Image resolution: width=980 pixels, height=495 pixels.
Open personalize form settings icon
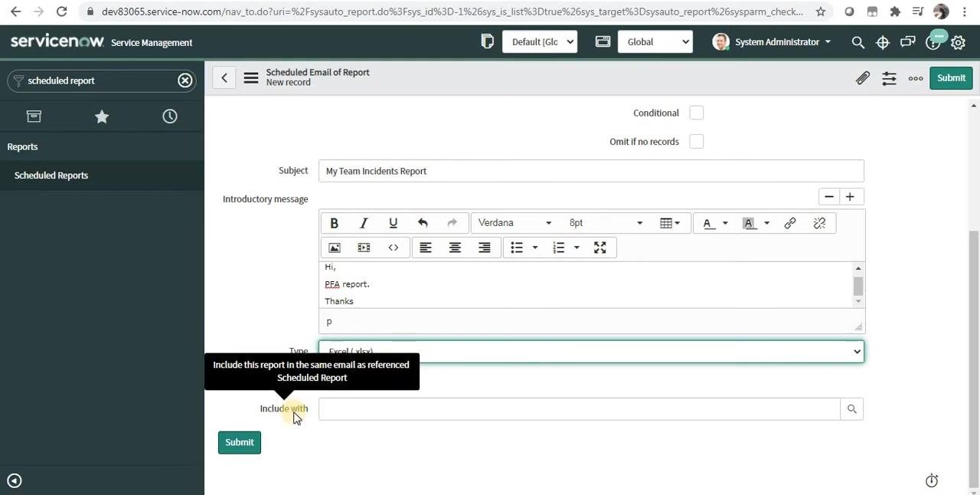coord(889,78)
